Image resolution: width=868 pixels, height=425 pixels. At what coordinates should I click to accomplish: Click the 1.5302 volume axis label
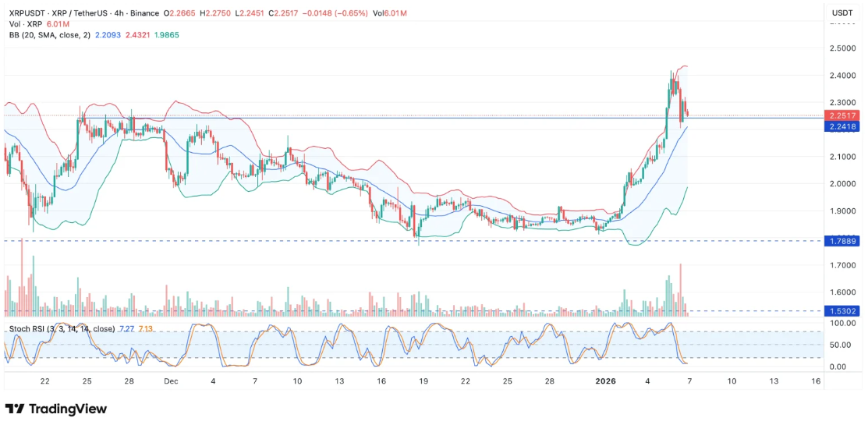(x=842, y=310)
